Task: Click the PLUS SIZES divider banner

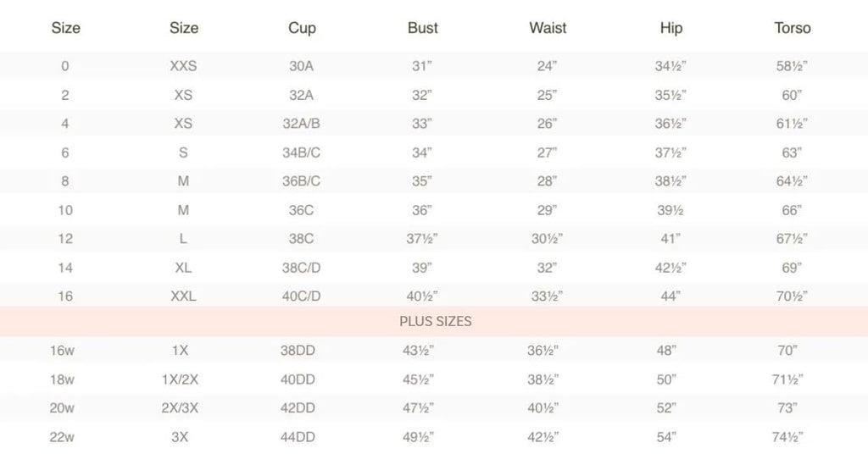Action: (x=435, y=322)
